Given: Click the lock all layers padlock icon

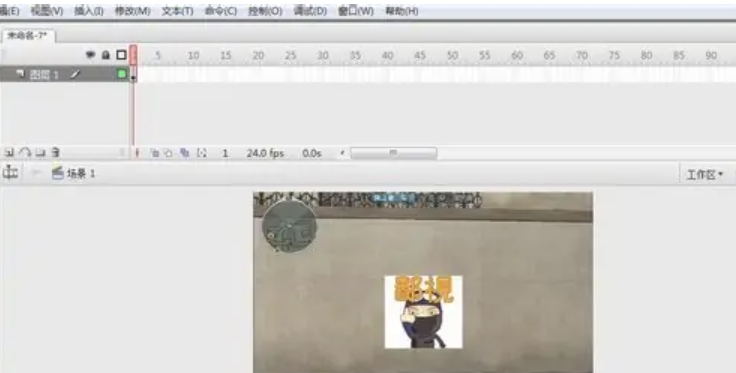Looking at the screenshot, I should coord(106,55).
